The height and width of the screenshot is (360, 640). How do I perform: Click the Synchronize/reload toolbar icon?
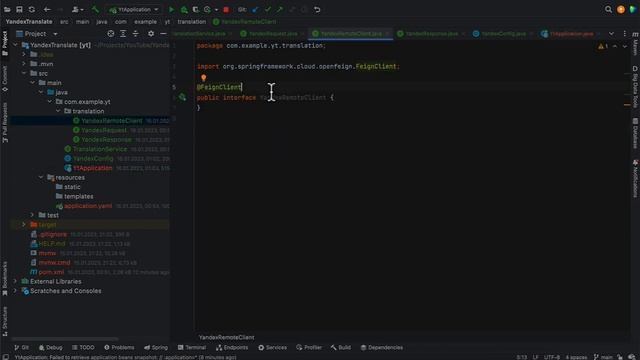[32, 9]
